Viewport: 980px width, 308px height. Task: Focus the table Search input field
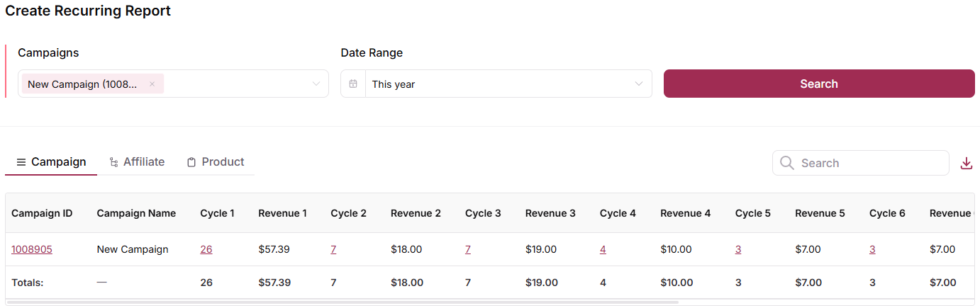tap(861, 163)
